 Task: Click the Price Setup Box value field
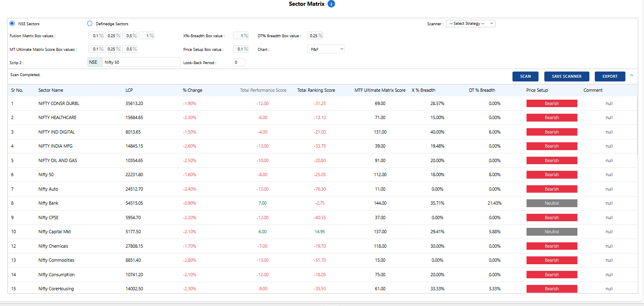pos(241,49)
